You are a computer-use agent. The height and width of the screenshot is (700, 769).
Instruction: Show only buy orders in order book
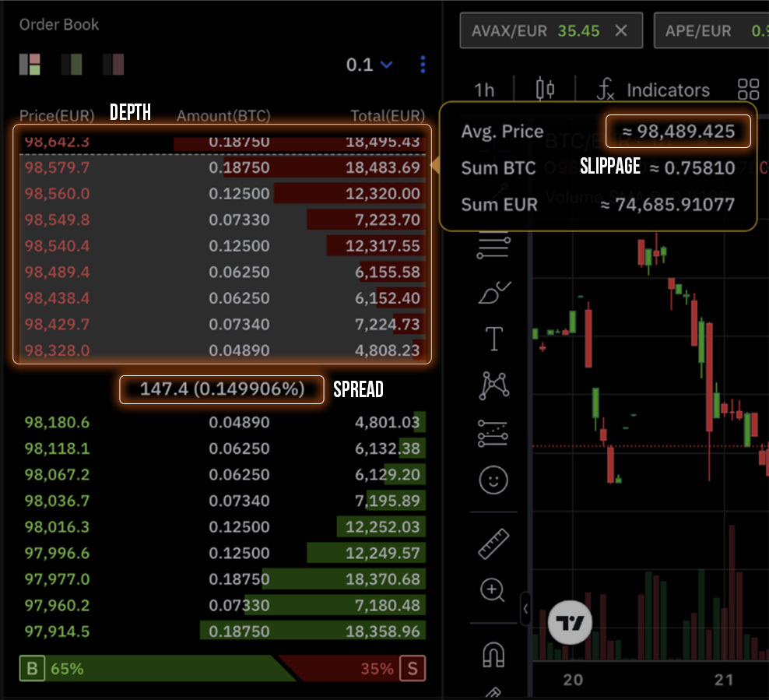click(72, 64)
